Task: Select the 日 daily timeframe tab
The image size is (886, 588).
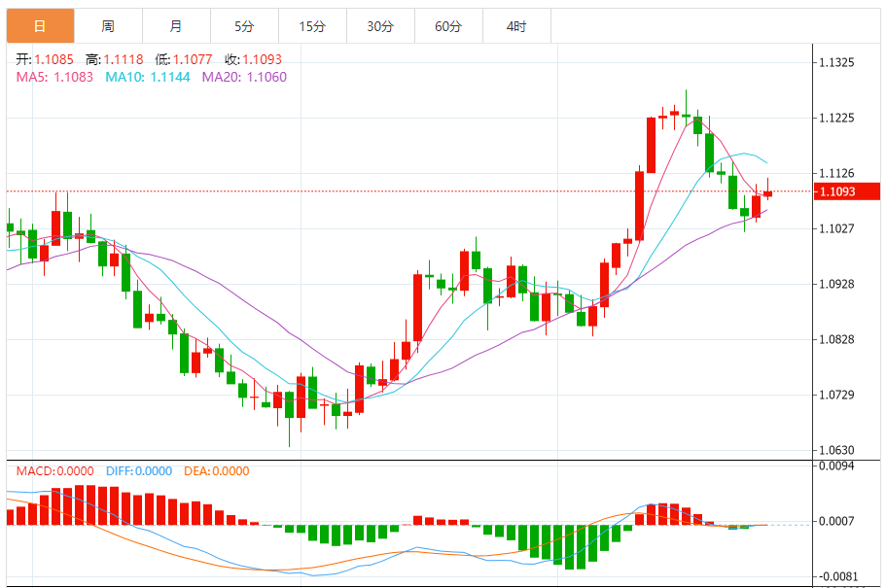Action: [40, 26]
